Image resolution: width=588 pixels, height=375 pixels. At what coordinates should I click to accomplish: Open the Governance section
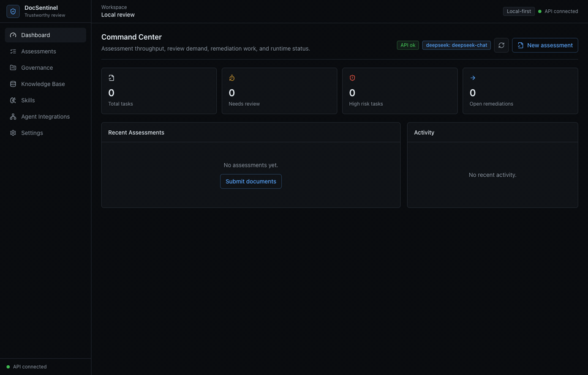(45, 68)
